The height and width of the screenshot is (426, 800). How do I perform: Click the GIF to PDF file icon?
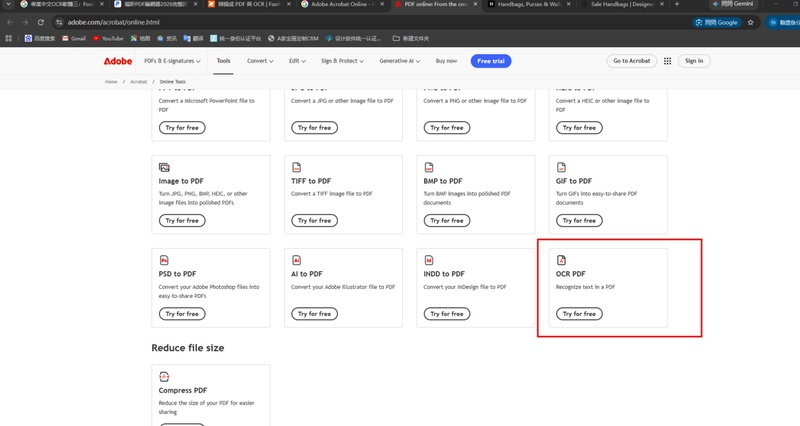coord(561,167)
